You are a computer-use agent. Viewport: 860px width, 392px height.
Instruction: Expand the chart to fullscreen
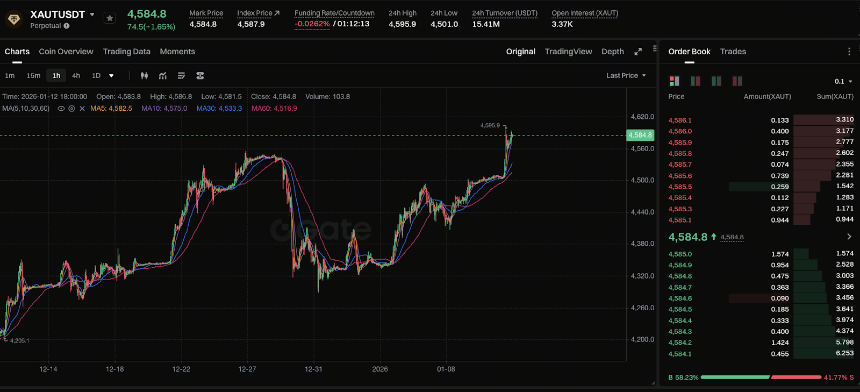coord(638,52)
